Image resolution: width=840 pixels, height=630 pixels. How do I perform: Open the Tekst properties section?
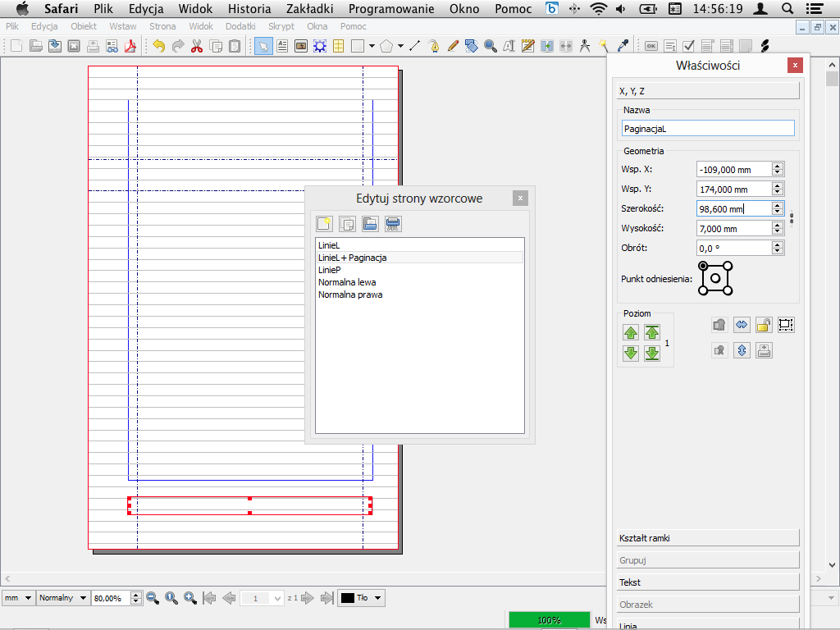pyautogui.click(x=706, y=582)
